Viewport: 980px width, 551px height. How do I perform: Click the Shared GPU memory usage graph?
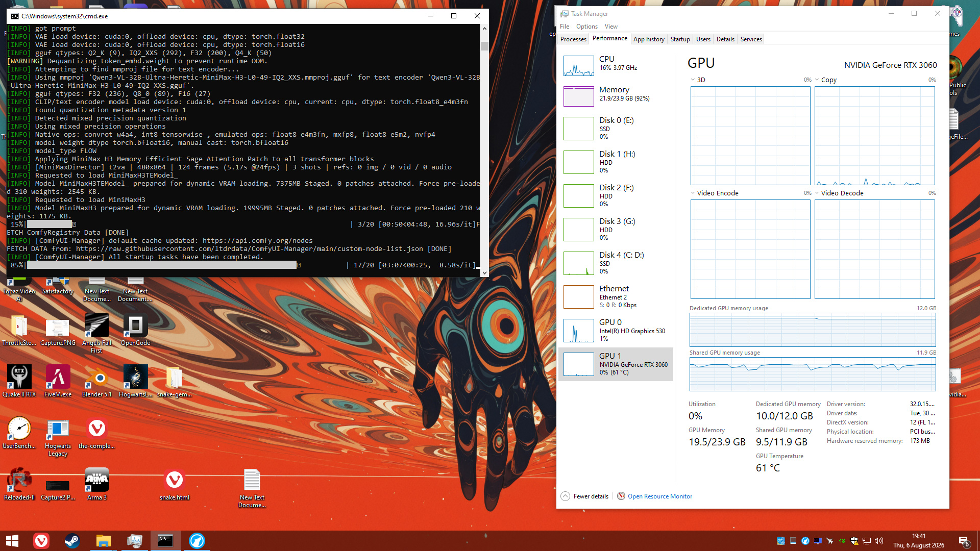(x=813, y=374)
